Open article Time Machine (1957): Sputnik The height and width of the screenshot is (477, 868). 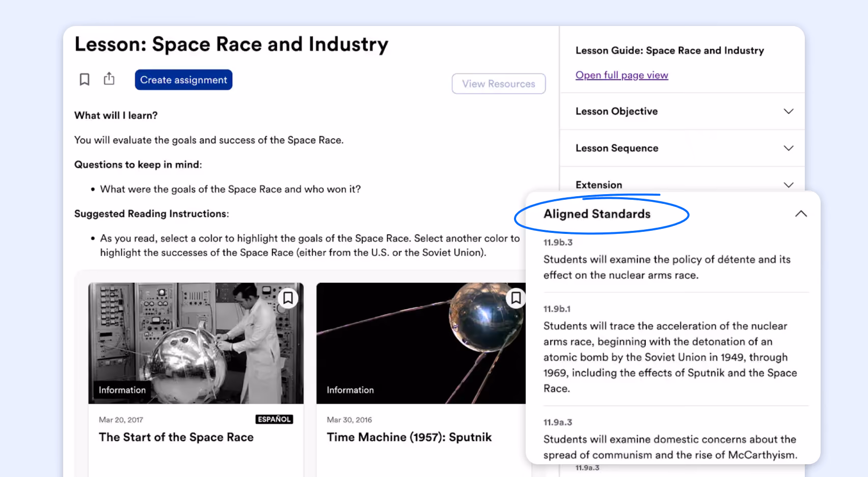point(409,437)
